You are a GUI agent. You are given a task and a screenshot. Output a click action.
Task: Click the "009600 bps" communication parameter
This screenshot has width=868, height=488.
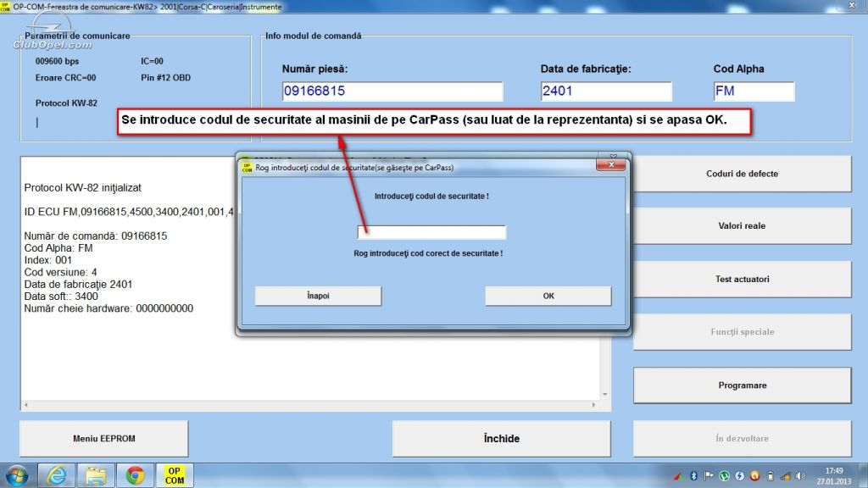(57, 61)
